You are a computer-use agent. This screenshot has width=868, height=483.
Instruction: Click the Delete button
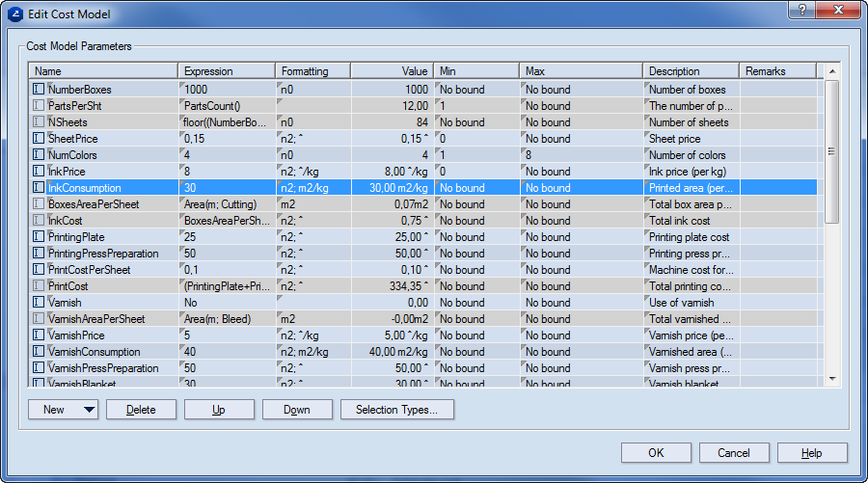141,410
